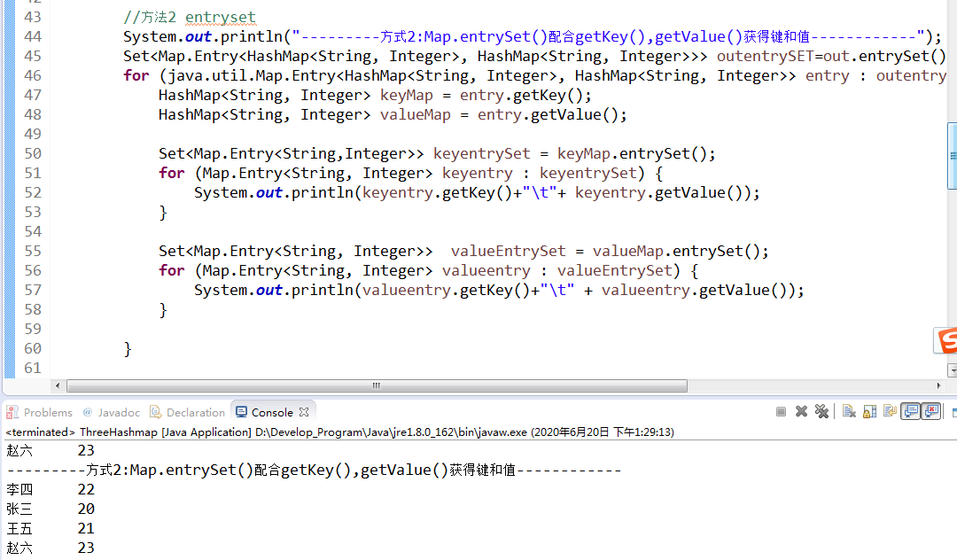Image resolution: width=957 pixels, height=560 pixels.
Task: Click closing brace on line 60
Action: [128, 349]
